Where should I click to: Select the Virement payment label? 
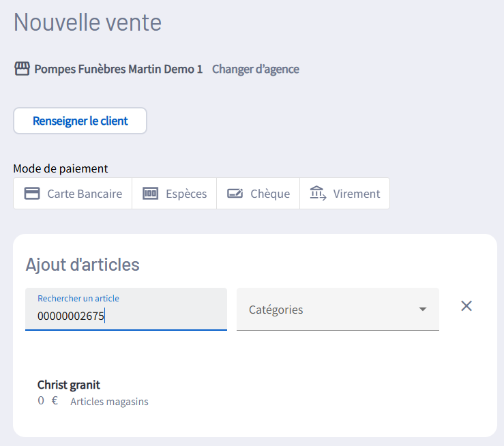click(x=357, y=194)
